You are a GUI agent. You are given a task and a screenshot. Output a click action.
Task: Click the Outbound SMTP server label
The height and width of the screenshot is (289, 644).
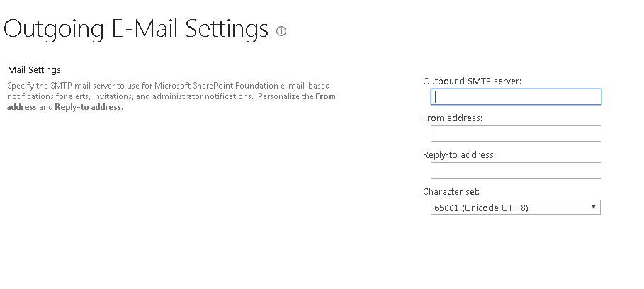pyautogui.click(x=472, y=81)
